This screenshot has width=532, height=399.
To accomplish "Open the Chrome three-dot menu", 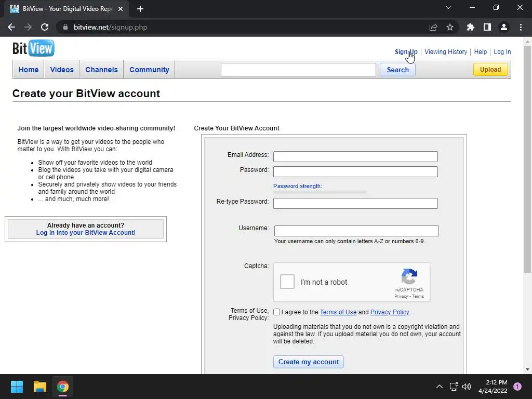I will (x=521, y=27).
